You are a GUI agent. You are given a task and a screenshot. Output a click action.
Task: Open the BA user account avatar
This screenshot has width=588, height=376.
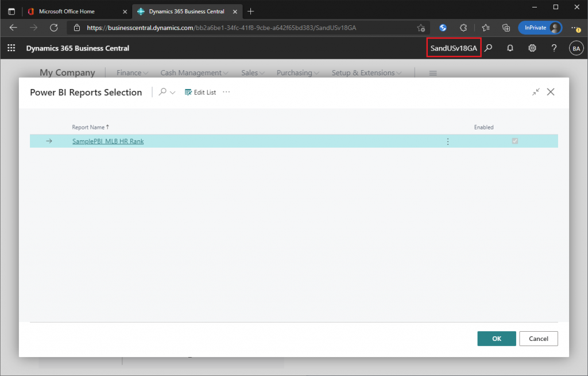coord(577,48)
